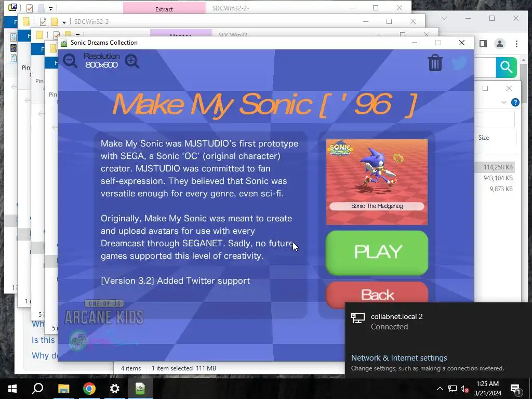532x399 pixels.
Task: Select the collabnet.local 2 network entry
Action: click(x=438, y=321)
